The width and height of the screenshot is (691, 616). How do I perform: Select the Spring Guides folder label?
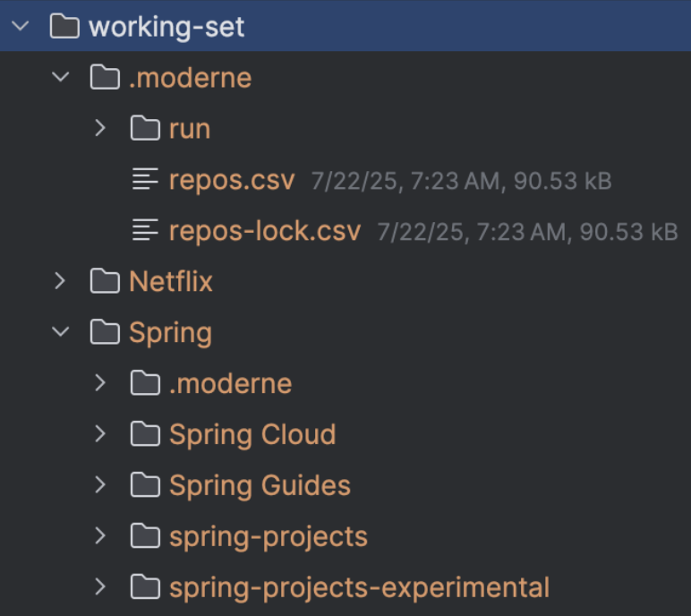click(x=260, y=486)
